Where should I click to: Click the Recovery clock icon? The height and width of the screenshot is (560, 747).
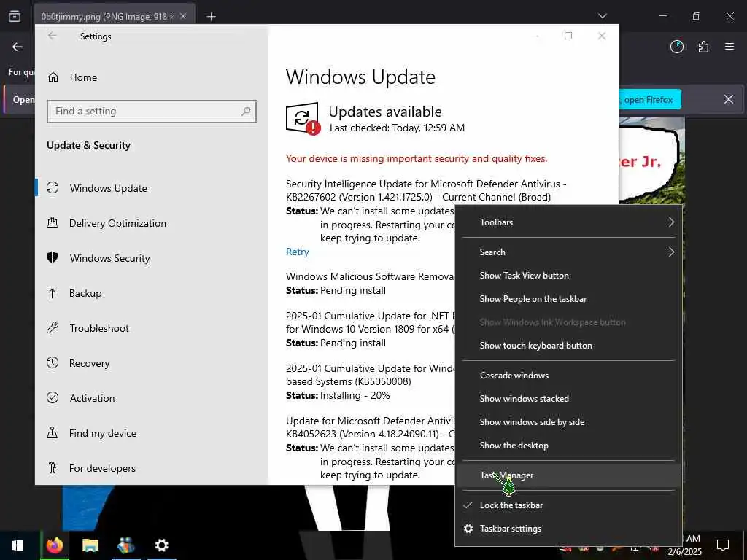click(53, 362)
